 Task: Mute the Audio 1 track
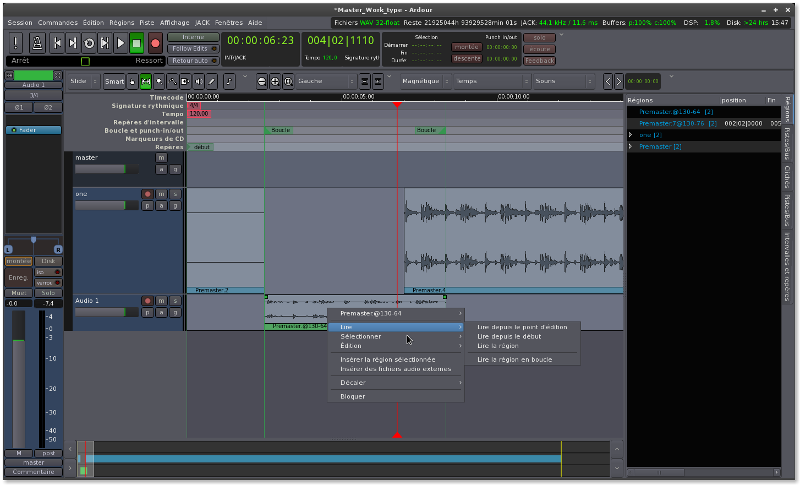[x=160, y=300]
